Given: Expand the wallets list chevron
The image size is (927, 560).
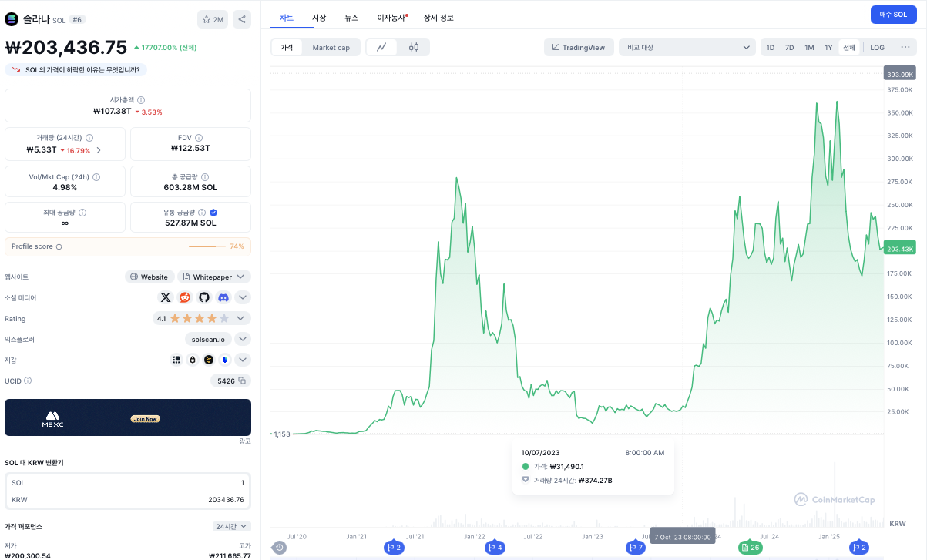Looking at the screenshot, I should (243, 360).
